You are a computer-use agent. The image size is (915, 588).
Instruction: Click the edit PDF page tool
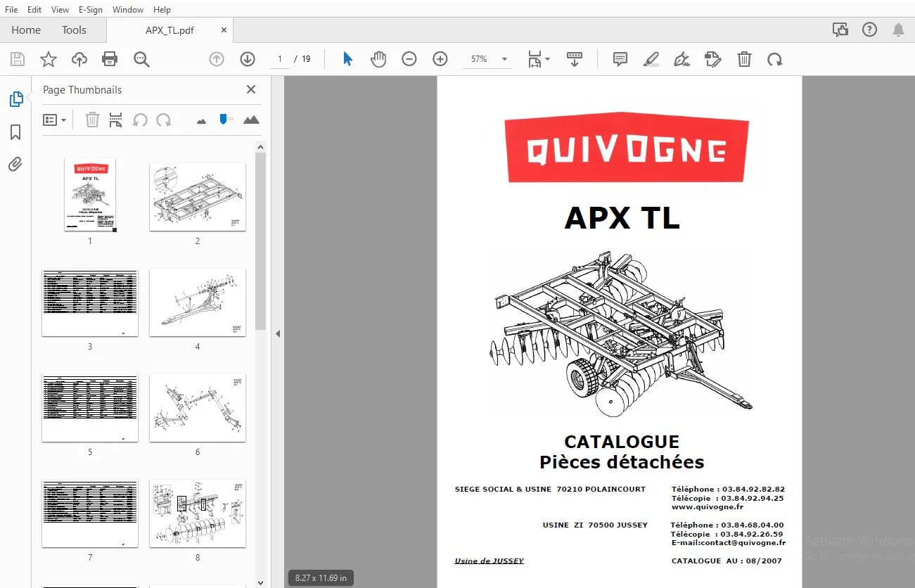pyautogui.click(x=712, y=59)
